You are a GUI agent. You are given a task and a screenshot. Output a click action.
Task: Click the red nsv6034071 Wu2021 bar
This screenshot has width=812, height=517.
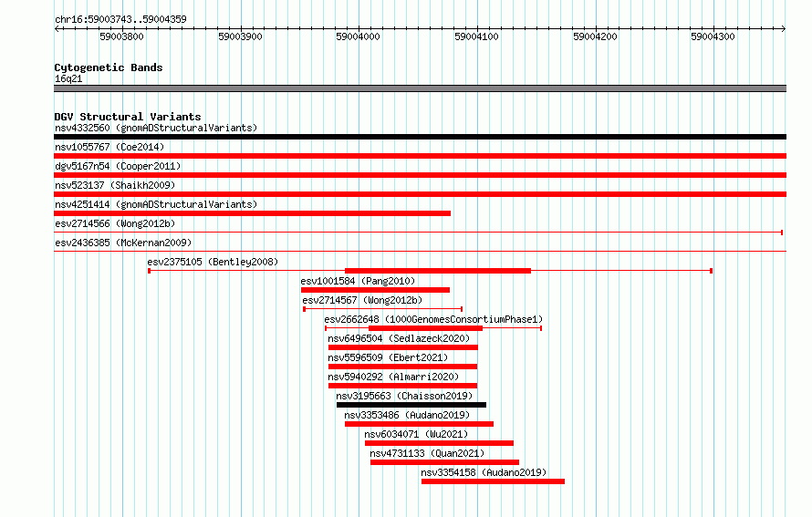439,443
